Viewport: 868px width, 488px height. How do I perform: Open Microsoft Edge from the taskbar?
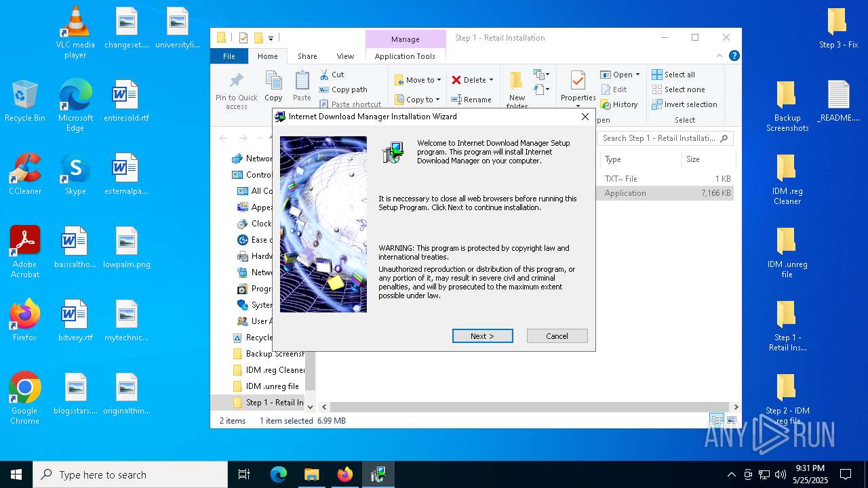(279, 474)
